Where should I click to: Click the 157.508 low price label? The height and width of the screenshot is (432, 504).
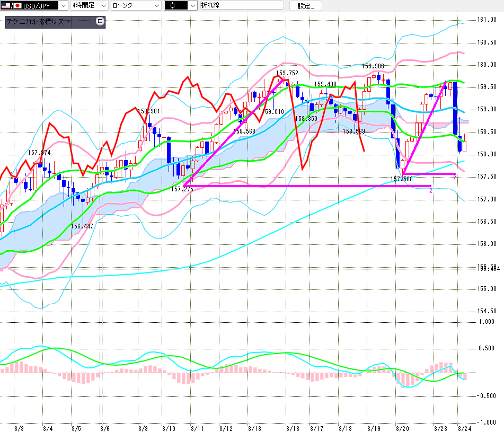[x=402, y=179]
